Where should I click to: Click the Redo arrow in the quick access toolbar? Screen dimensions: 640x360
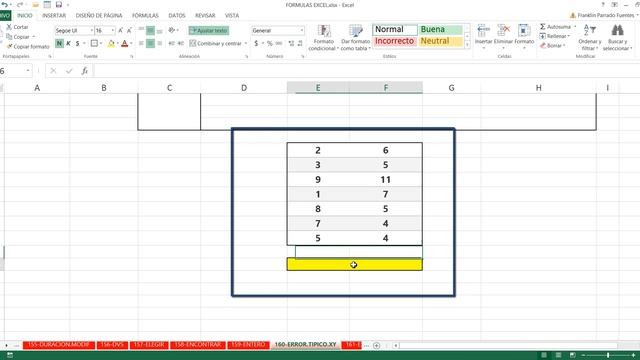point(19,5)
